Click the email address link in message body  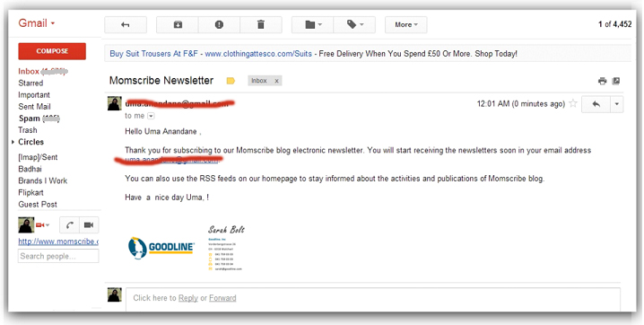171,160
